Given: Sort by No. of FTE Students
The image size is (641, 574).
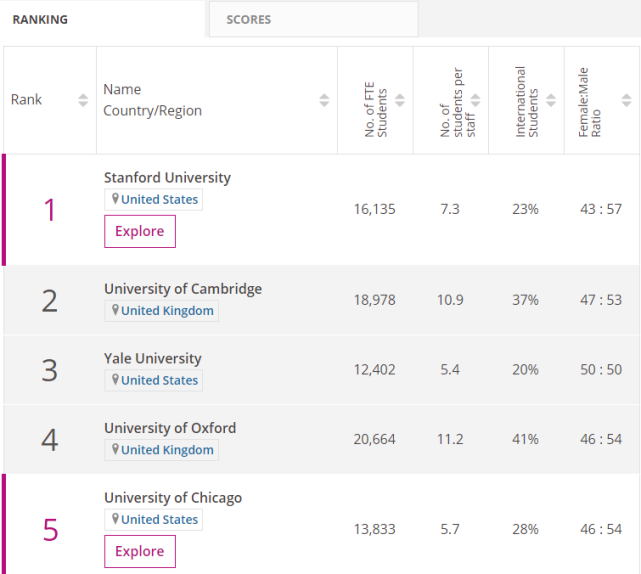Looking at the screenshot, I should click(x=400, y=100).
